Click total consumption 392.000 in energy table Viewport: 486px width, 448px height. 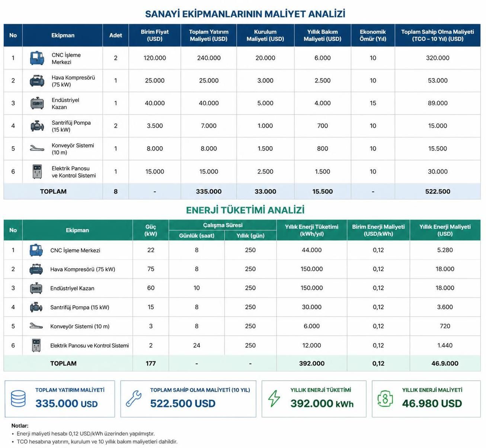[x=311, y=364]
